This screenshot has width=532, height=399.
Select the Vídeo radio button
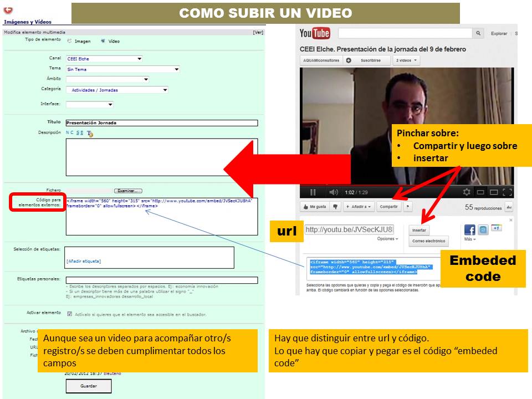point(103,41)
